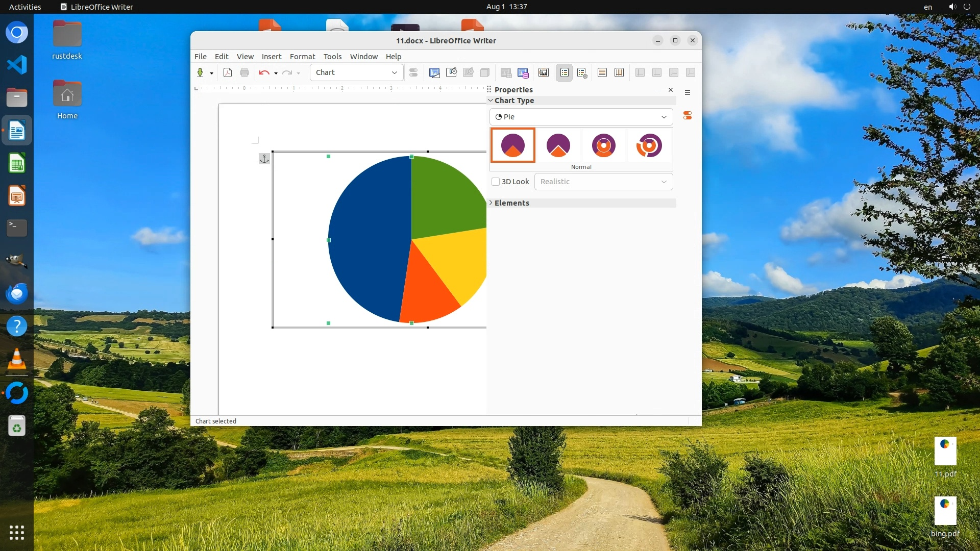Enable the 3D Look checkbox
This screenshot has width=980, height=551.
496,182
